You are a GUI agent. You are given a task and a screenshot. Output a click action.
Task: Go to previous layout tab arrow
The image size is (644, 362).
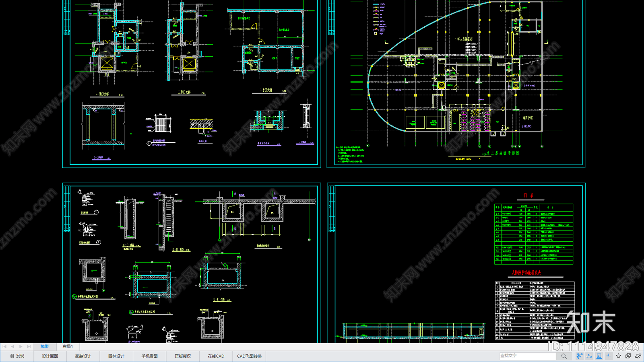tap(12, 346)
